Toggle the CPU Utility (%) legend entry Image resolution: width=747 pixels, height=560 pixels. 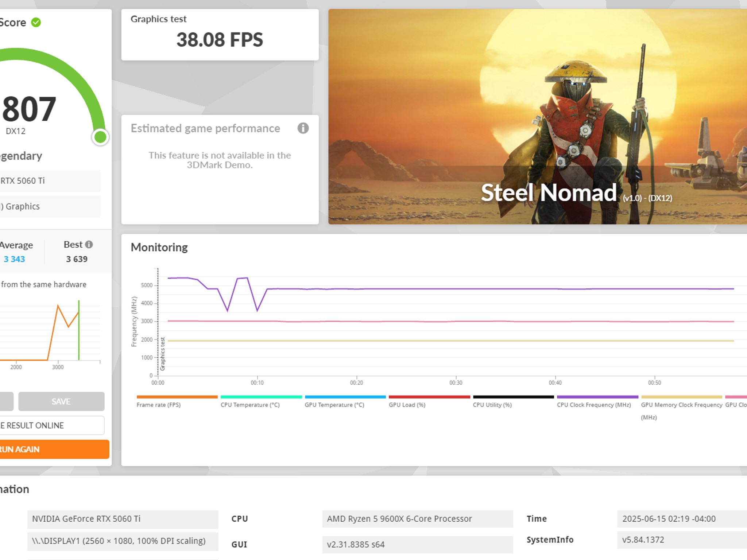(513, 402)
